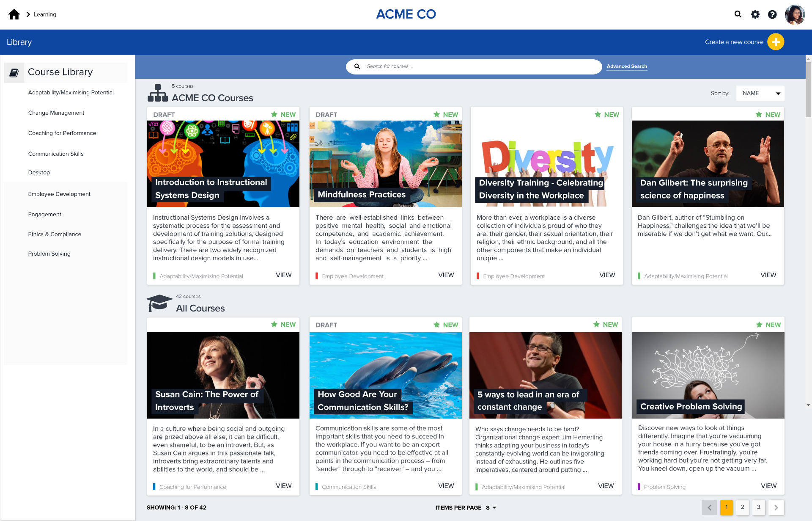Click the Home icon in breadcrumb
Screen dimensions: 812x521
[x=14, y=14]
